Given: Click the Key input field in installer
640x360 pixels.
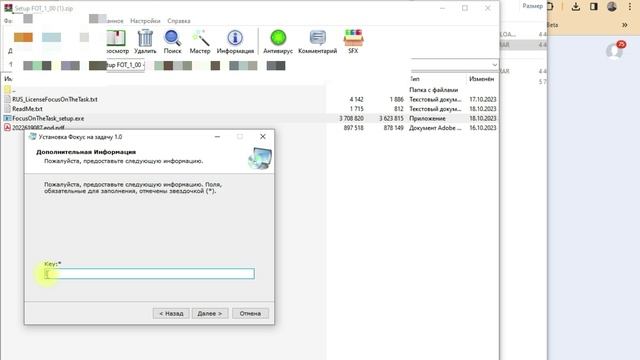Looking at the screenshot, I should click(149, 273).
